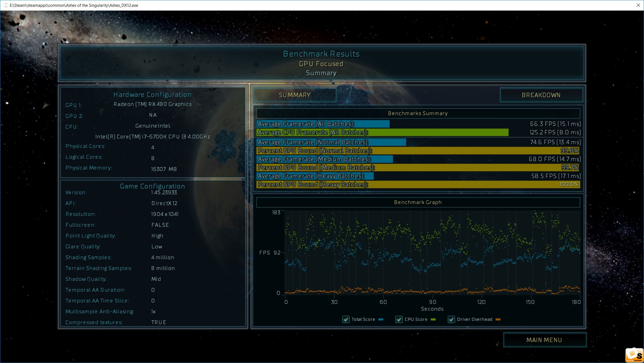Select Average Framerate (Heavy Batches) bar
The image size is (644, 363).
315,176
